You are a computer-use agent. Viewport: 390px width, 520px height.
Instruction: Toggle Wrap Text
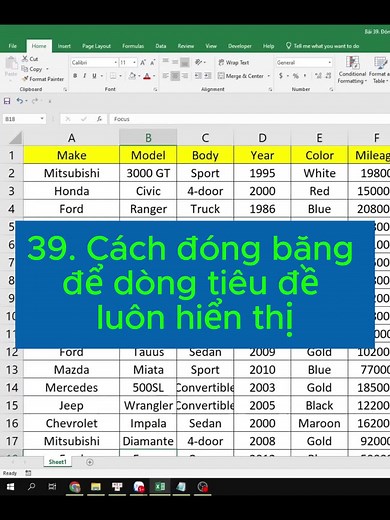[x=234, y=62]
